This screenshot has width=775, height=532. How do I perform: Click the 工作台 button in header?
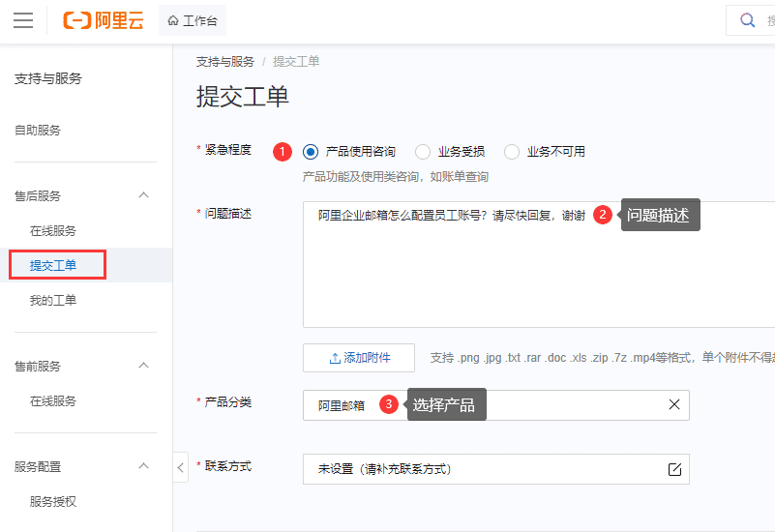193,20
